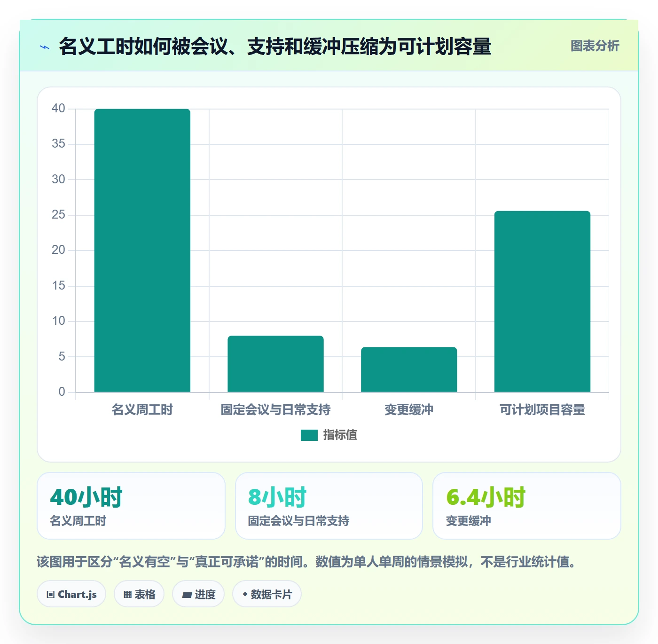Click the grid icon in 表格 chip
This screenshot has height=644, width=658.
tap(127, 595)
